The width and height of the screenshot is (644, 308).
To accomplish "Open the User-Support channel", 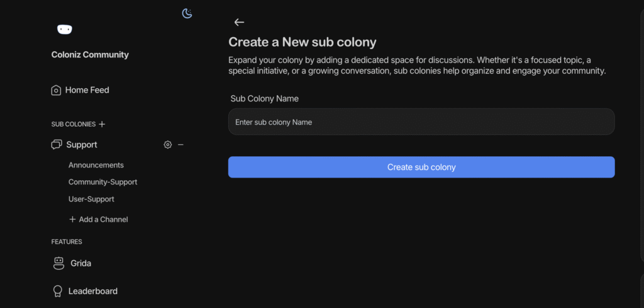I will tap(91, 199).
